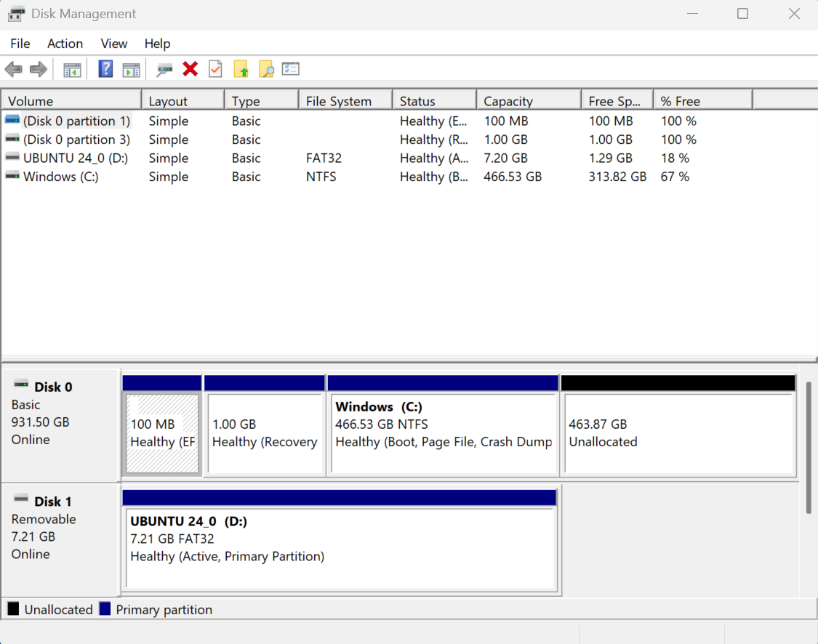Toggle the Show/Hide Action Pane icon
The height and width of the screenshot is (644, 818).
[132, 68]
